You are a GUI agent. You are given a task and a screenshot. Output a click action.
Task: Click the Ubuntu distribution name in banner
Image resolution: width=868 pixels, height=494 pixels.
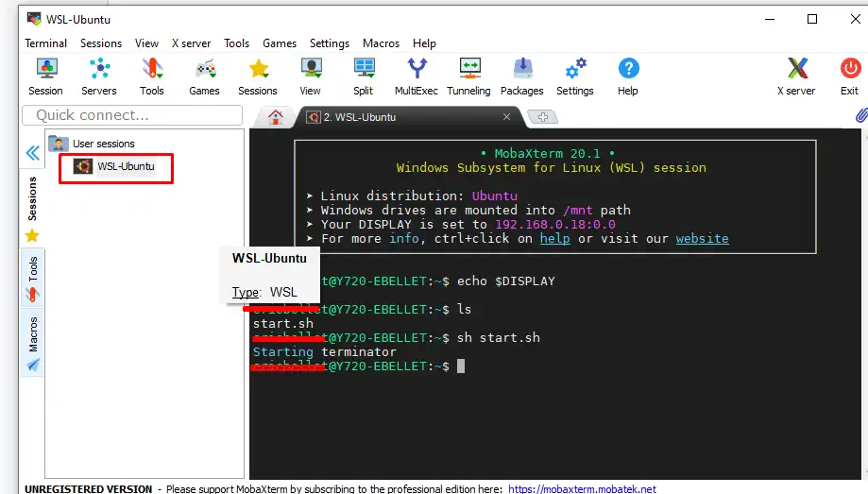494,196
